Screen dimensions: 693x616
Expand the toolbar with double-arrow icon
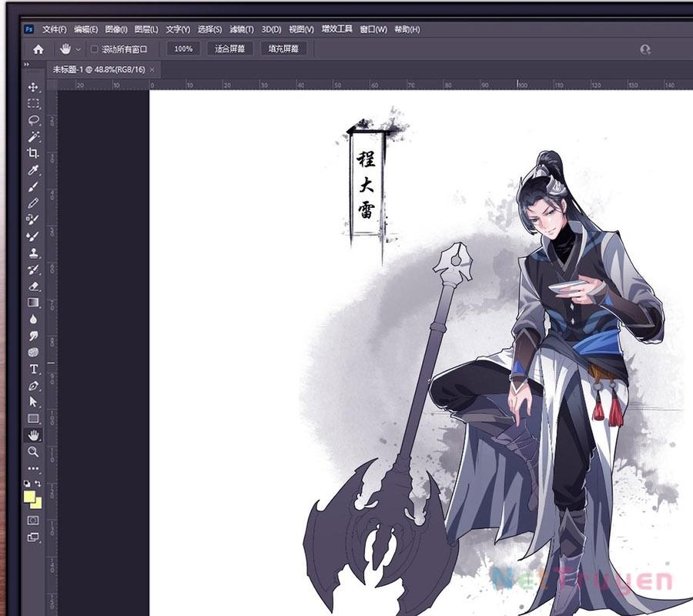click(27, 65)
